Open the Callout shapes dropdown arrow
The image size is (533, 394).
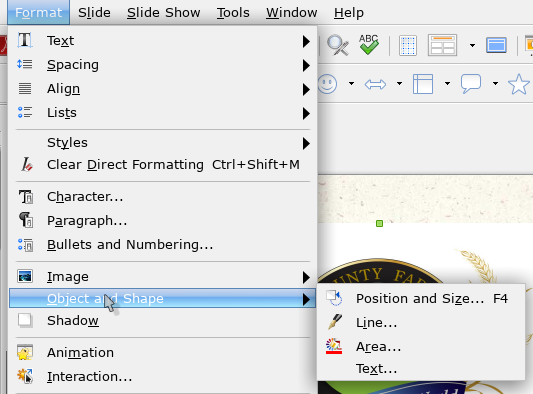pyautogui.click(x=496, y=83)
